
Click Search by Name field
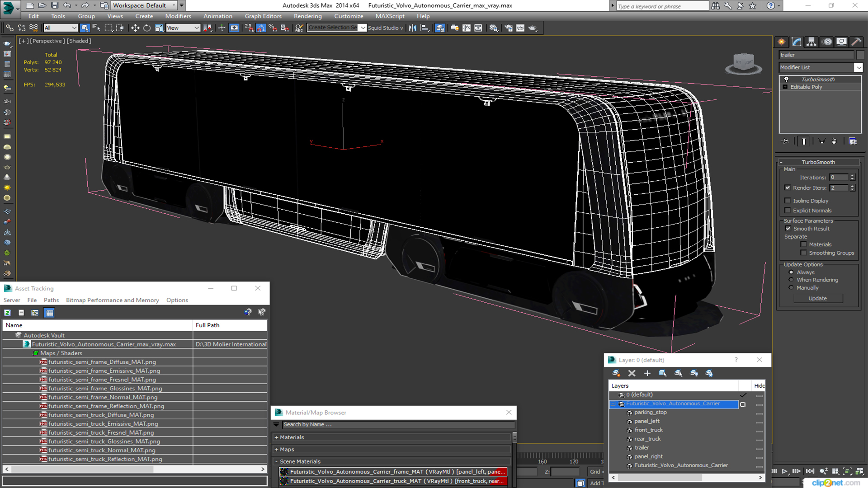pyautogui.click(x=398, y=425)
